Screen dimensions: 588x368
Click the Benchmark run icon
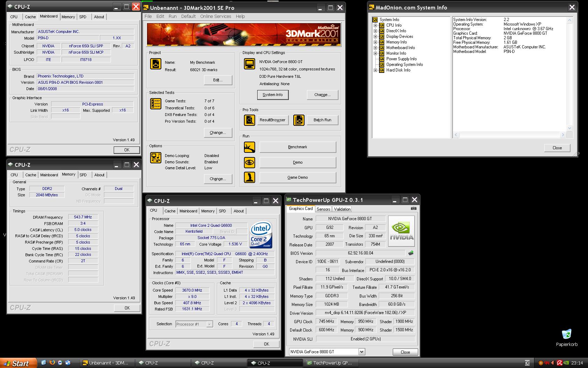click(250, 147)
